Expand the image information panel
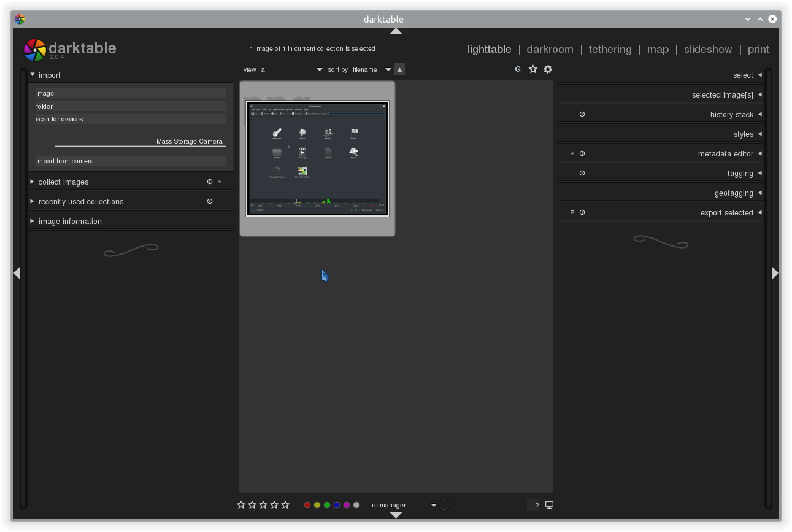This screenshot has height=532, width=792. (70, 221)
